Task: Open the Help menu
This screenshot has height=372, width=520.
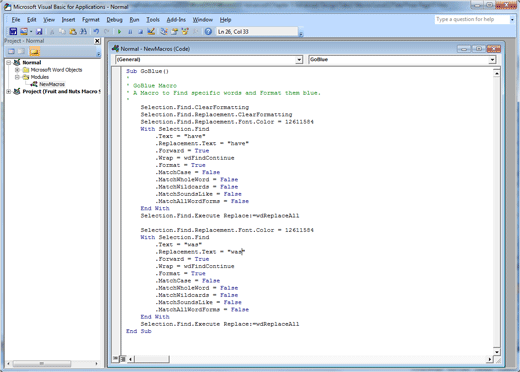Action: coord(225,20)
